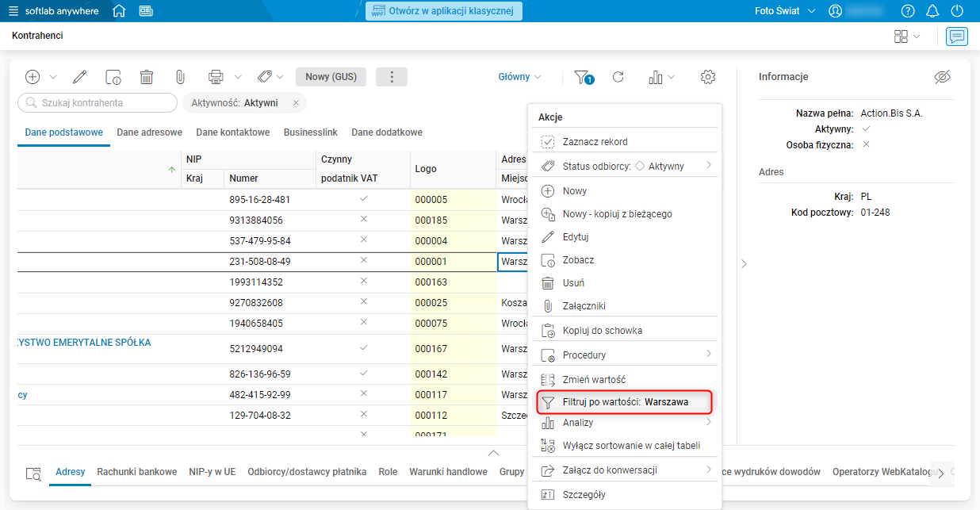This screenshot has height=510, width=980.
Task: Choose Filtruj po wartości: Warszawa
Action: 624,402
